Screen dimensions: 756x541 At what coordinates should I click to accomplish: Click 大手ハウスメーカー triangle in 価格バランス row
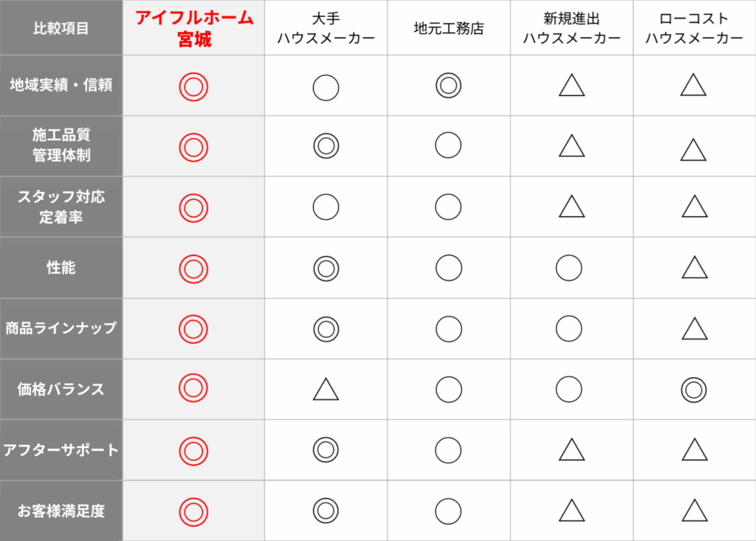pos(326,389)
